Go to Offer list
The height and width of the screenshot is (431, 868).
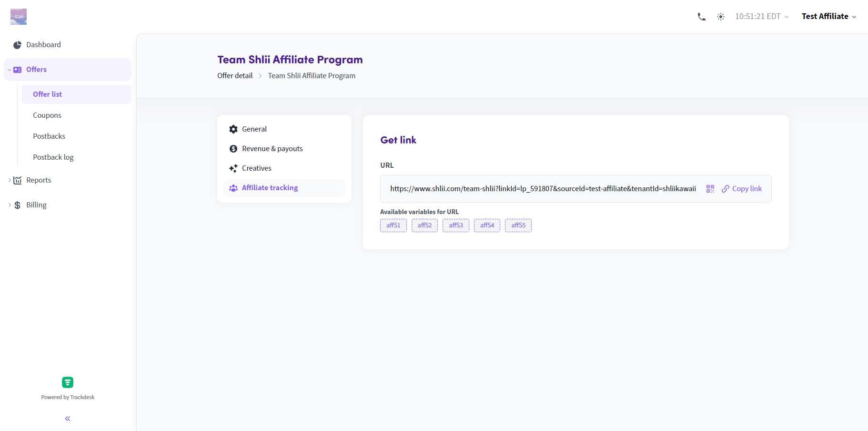click(76, 94)
